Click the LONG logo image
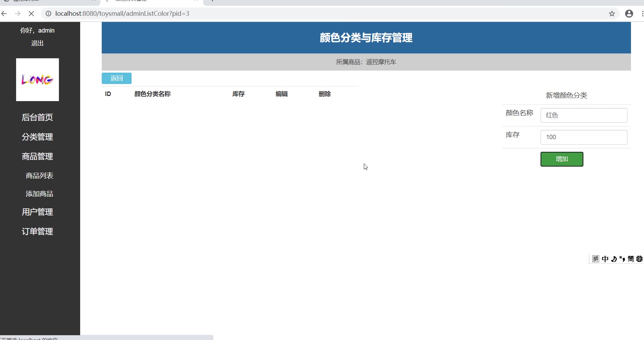The image size is (644, 340). (37, 80)
